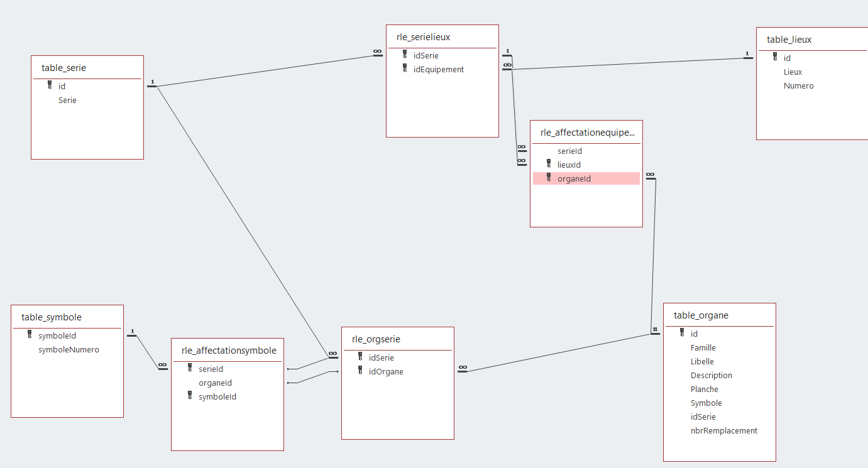Select the table_serie title bar
868x468 pixels.
(x=87, y=68)
